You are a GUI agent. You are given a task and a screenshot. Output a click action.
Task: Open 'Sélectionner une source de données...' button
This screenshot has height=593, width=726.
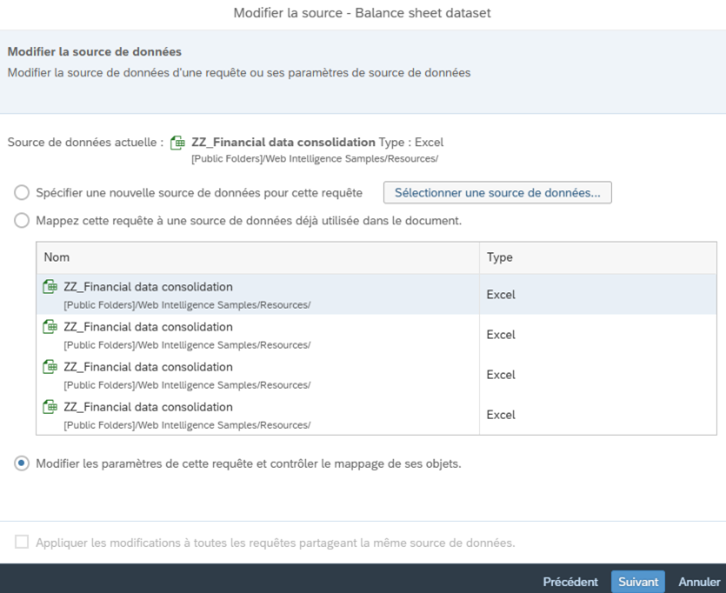tap(497, 193)
